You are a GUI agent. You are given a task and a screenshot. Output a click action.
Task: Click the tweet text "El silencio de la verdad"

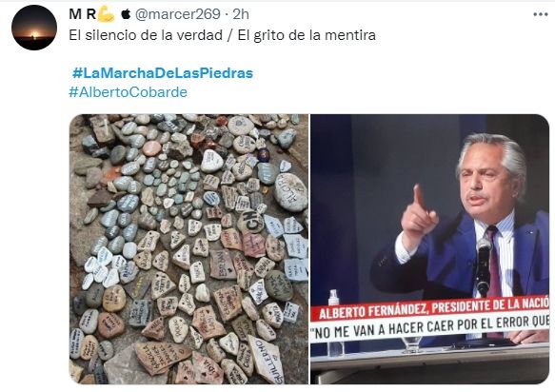[x=146, y=35]
